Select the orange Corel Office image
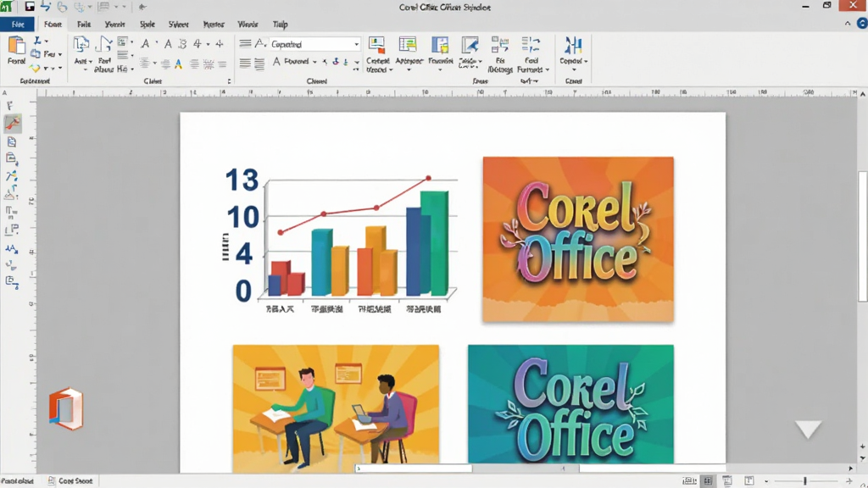This screenshot has width=868, height=488. click(x=578, y=239)
